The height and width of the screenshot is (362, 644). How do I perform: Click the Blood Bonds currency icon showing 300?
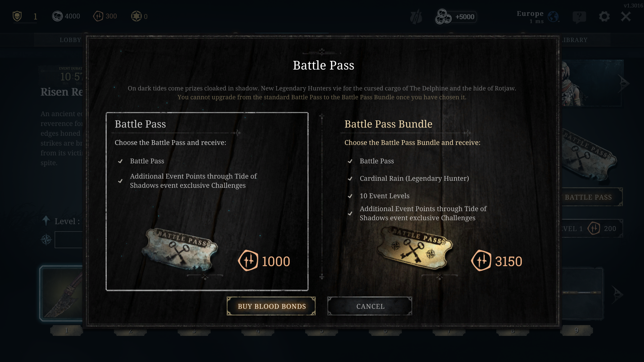coord(98,16)
